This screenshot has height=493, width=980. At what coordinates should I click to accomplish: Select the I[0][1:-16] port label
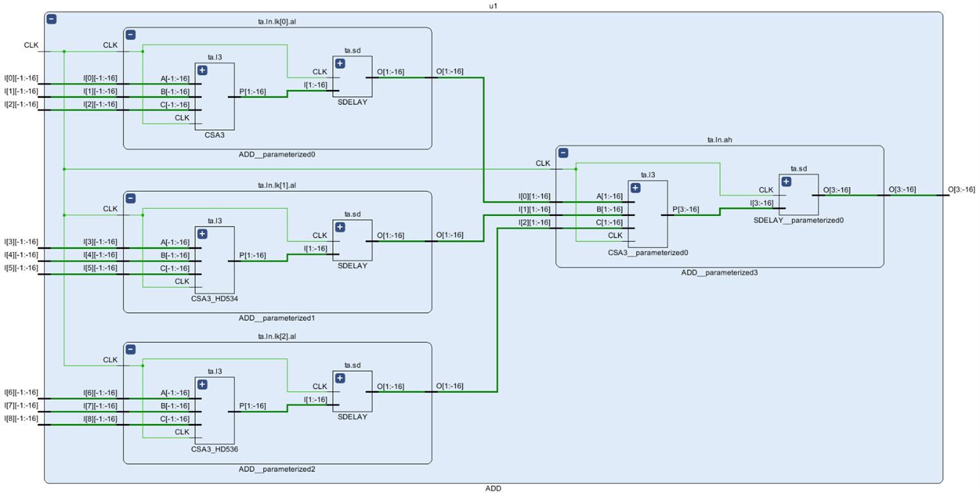534,196
